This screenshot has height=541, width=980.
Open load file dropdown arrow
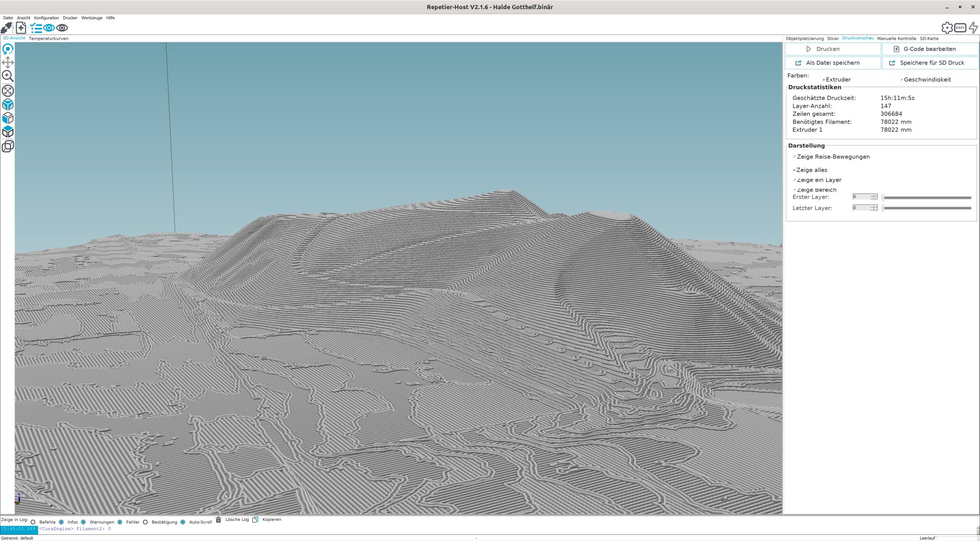[27, 28]
